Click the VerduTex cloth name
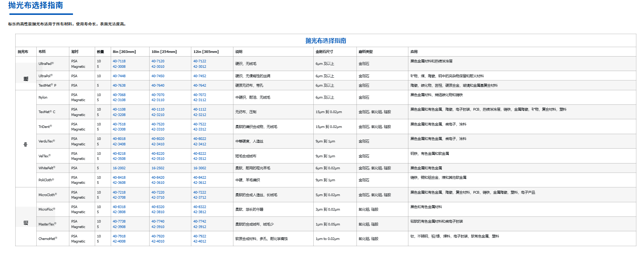This screenshot has width=644, height=261. (47, 141)
